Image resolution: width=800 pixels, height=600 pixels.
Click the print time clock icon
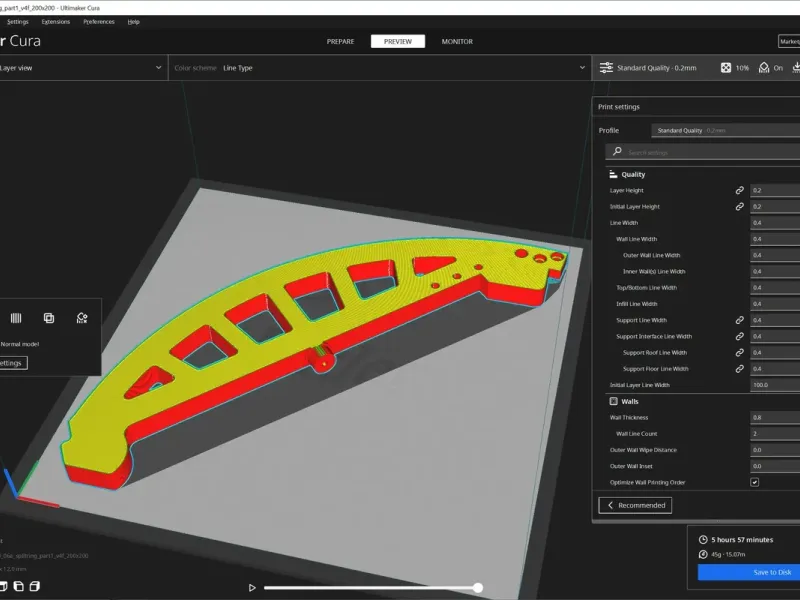click(x=703, y=540)
